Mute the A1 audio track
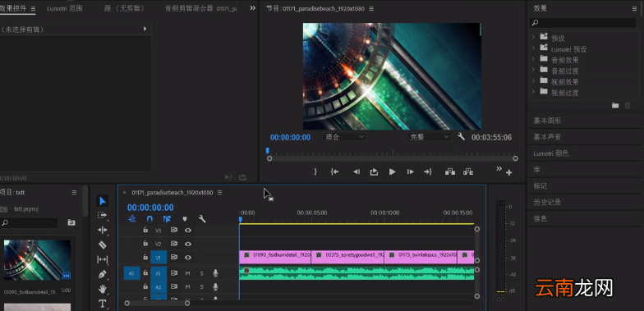644x311 pixels. pyautogui.click(x=187, y=273)
